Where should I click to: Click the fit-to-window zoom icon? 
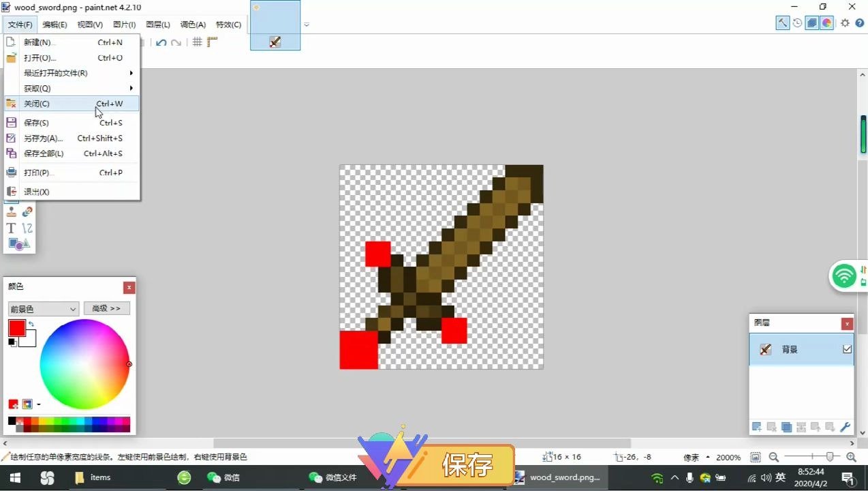(x=756, y=457)
